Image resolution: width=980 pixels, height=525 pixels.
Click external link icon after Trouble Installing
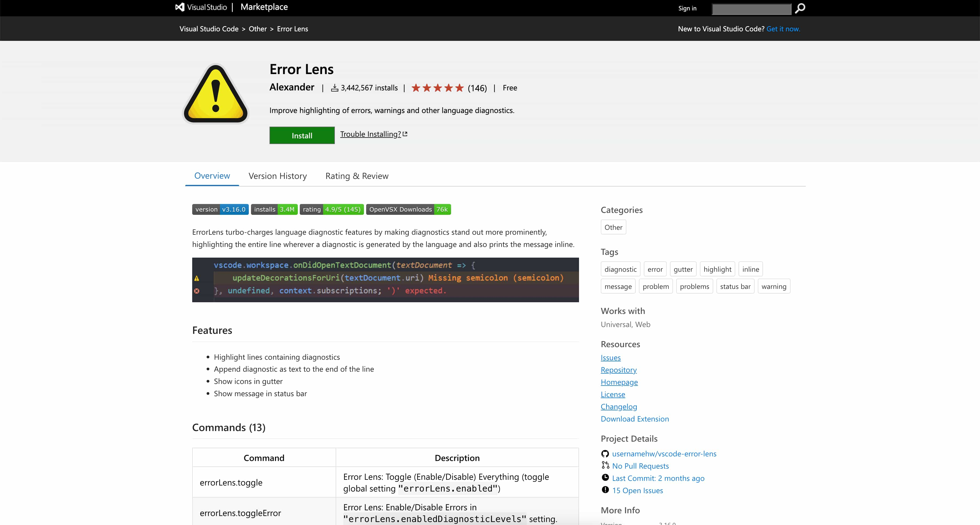point(405,134)
